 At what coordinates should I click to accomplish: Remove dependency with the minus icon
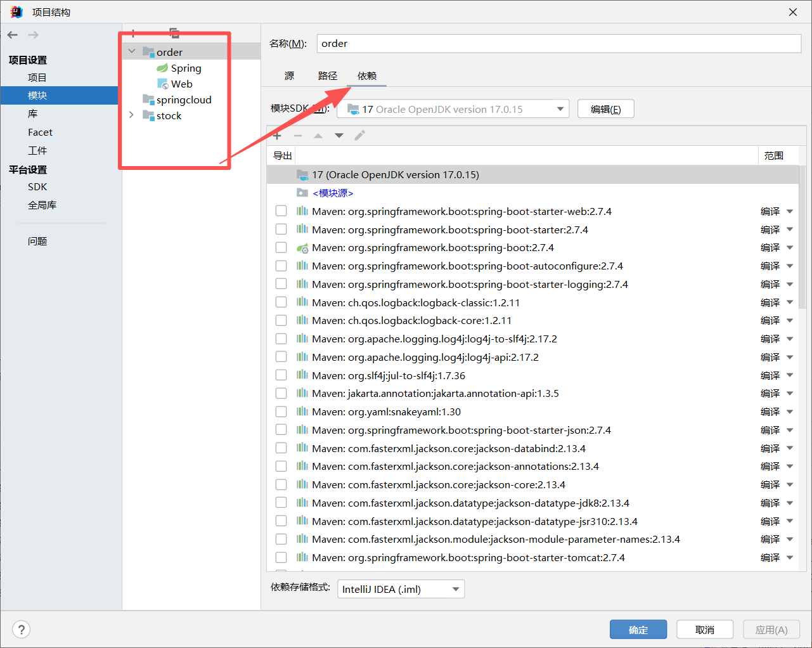[298, 136]
